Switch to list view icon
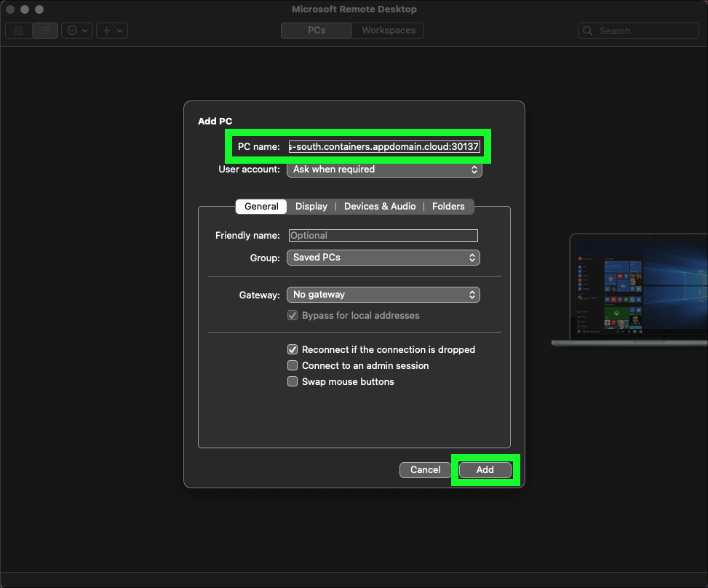Viewport: 708px width, 588px height. (x=45, y=31)
